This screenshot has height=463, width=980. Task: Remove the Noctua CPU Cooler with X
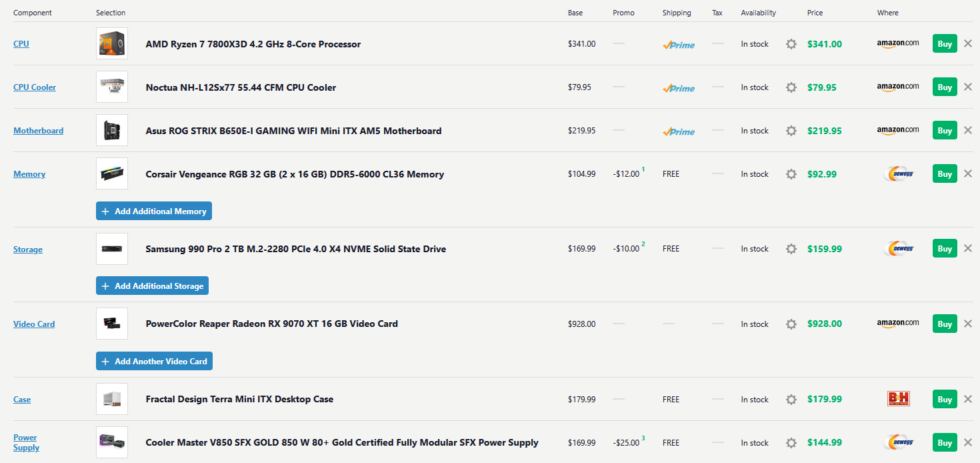[x=968, y=87]
